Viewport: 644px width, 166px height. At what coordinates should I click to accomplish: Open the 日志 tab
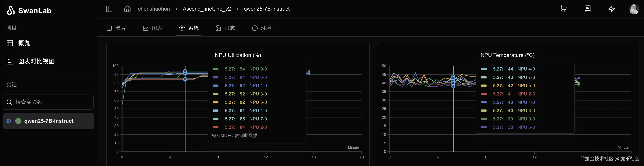(225, 28)
